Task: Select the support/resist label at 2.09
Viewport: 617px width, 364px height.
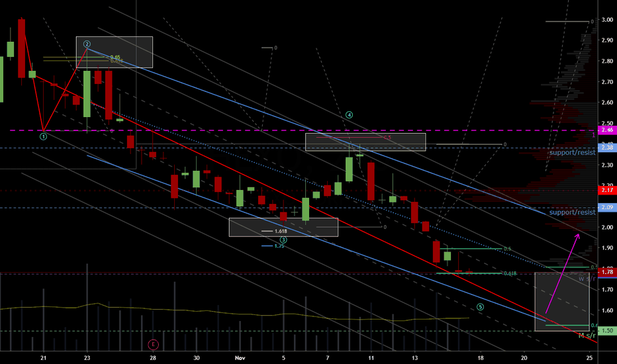Action: click(x=572, y=212)
